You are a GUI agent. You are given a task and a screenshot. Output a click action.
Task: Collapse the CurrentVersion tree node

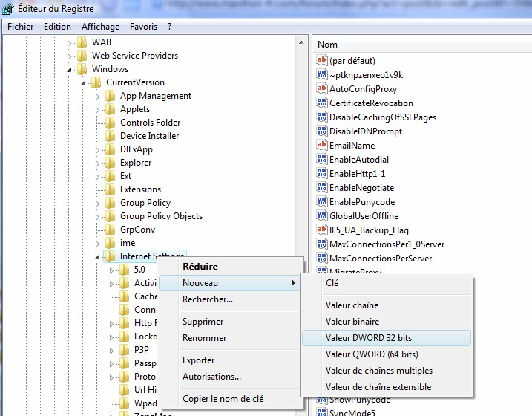[83, 83]
